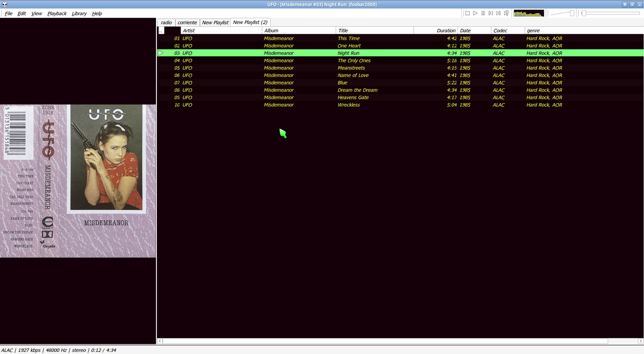644x354 pixels.
Task: Select the track Name of Love
Action: 400,76
